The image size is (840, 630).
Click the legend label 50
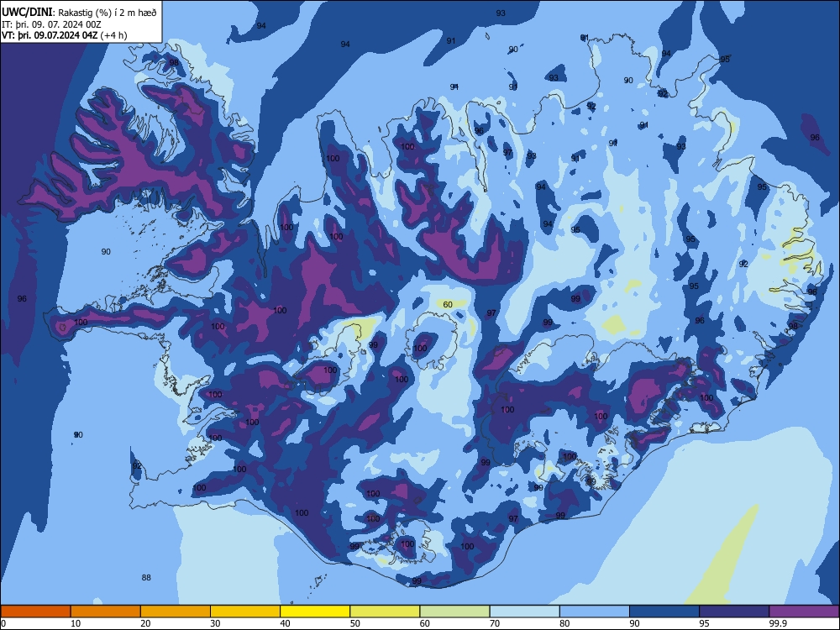(354, 623)
